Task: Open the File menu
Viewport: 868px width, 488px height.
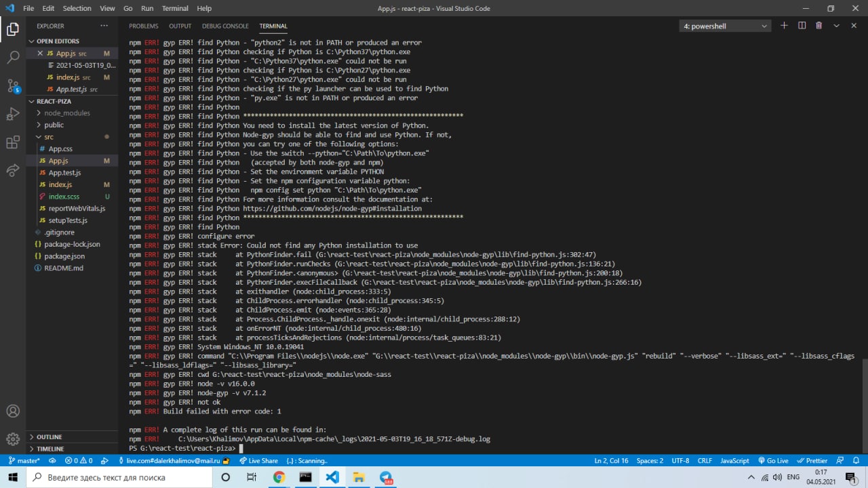Action: pyautogui.click(x=28, y=8)
